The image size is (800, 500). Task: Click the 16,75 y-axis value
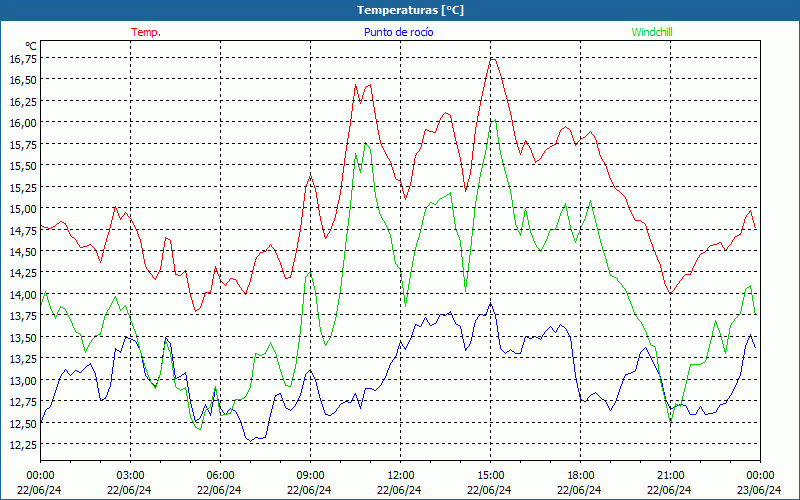coord(23,59)
